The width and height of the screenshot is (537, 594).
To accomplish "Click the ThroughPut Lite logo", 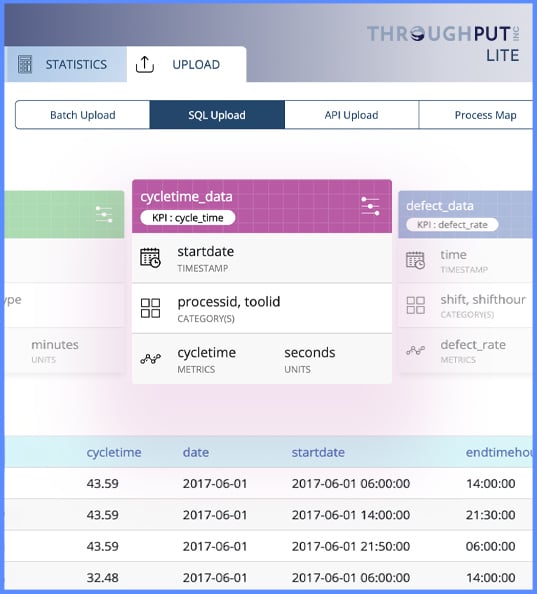I will click(443, 44).
